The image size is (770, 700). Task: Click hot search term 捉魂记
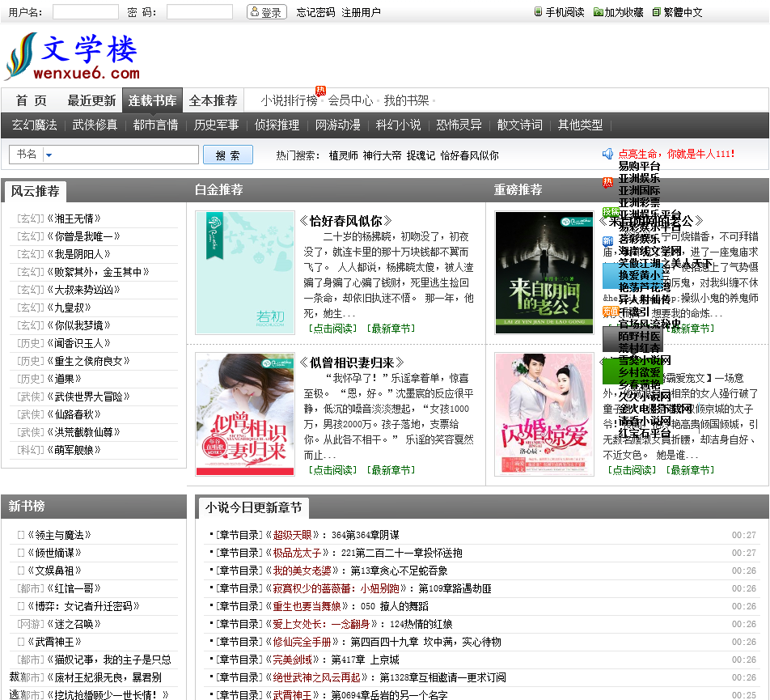click(x=421, y=155)
